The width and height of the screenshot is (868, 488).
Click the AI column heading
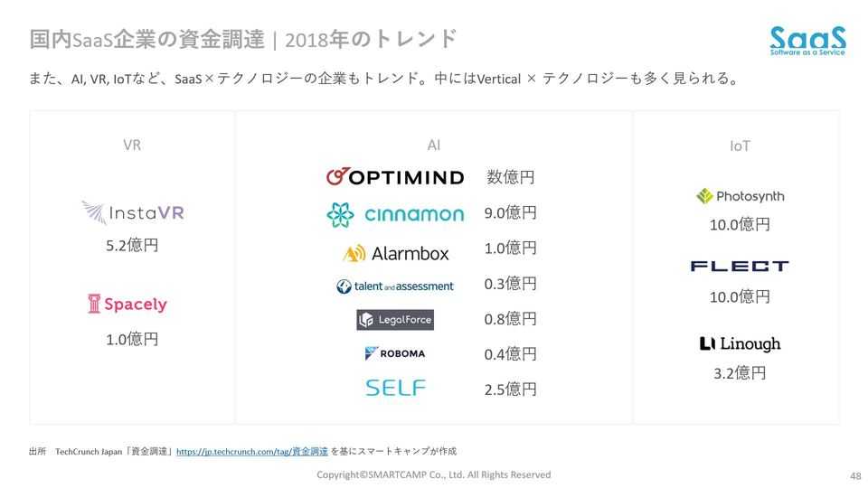pyautogui.click(x=434, y=145)
